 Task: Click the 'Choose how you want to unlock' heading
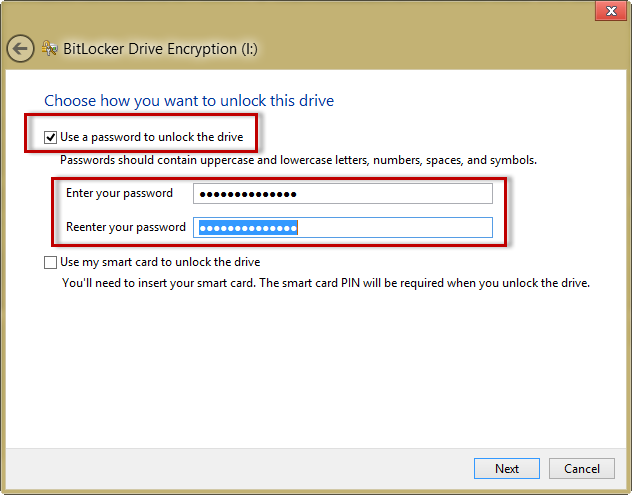pyautogui.click(x=189, y=101)
